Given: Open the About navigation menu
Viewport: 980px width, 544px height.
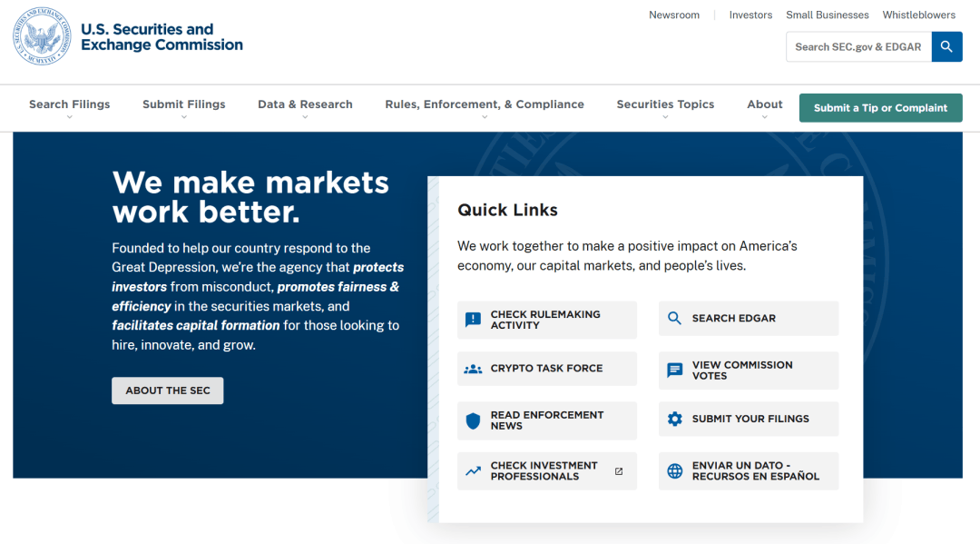Looking at the screenshot, I should [x=764, y=105].
